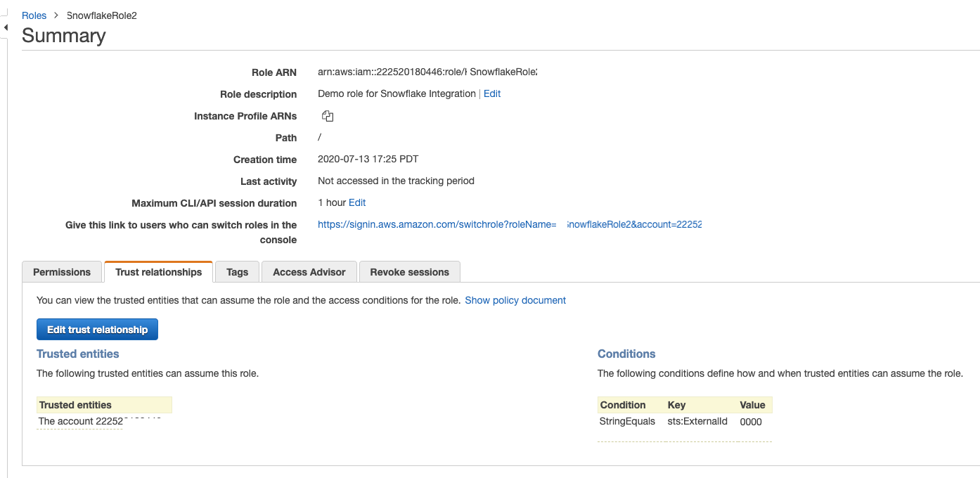Viewport: 980px width, 478px height.
Task: Select the Trust relationships tab
Action: [x=158, y=272]
